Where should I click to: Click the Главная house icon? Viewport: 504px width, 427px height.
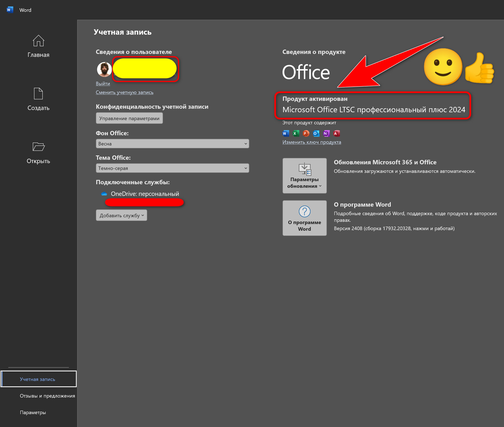pos(39,41)
